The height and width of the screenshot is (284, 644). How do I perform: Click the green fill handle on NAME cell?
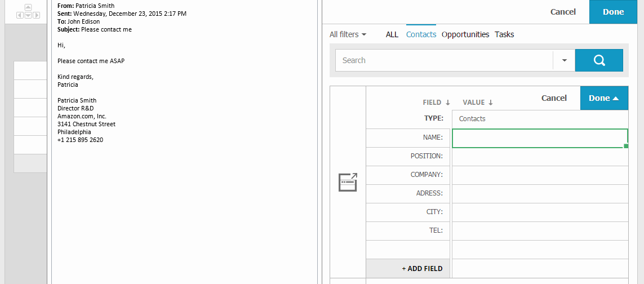626,146
